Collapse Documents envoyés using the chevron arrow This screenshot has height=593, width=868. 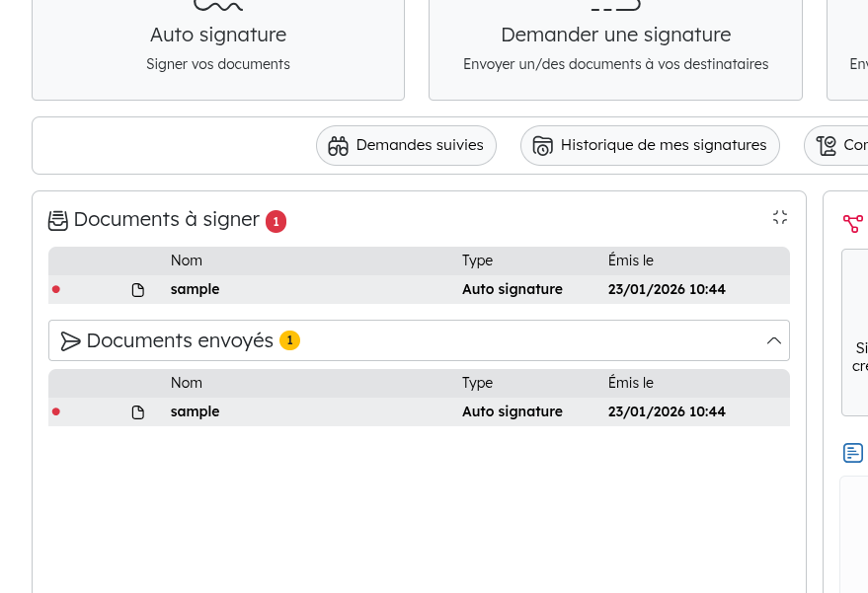[774, 340]
